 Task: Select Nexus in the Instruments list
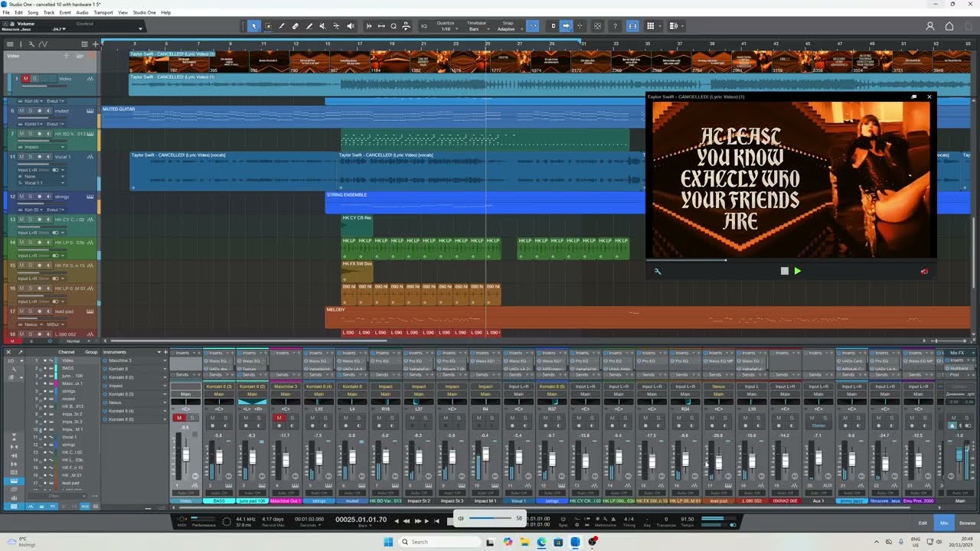[115, 403]
